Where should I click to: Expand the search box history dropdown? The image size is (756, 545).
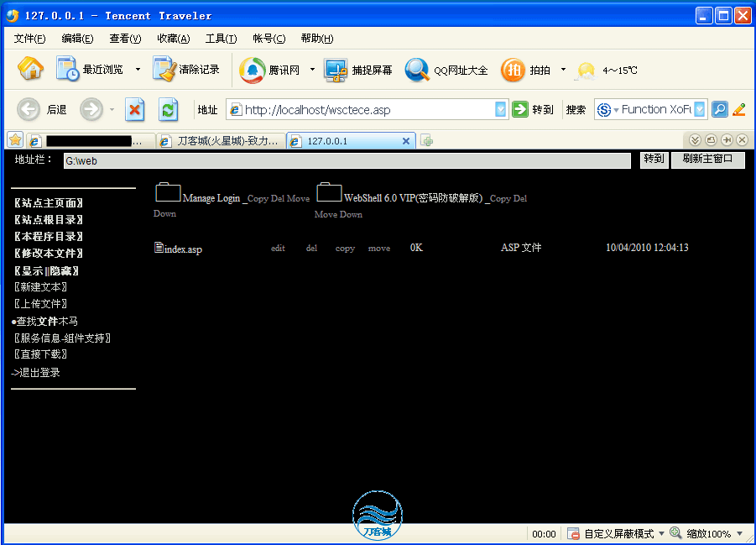click(x=700, y=109)
